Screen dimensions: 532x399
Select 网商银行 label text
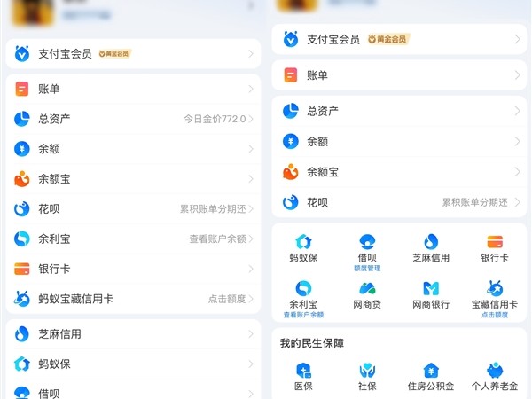point(431,304)
